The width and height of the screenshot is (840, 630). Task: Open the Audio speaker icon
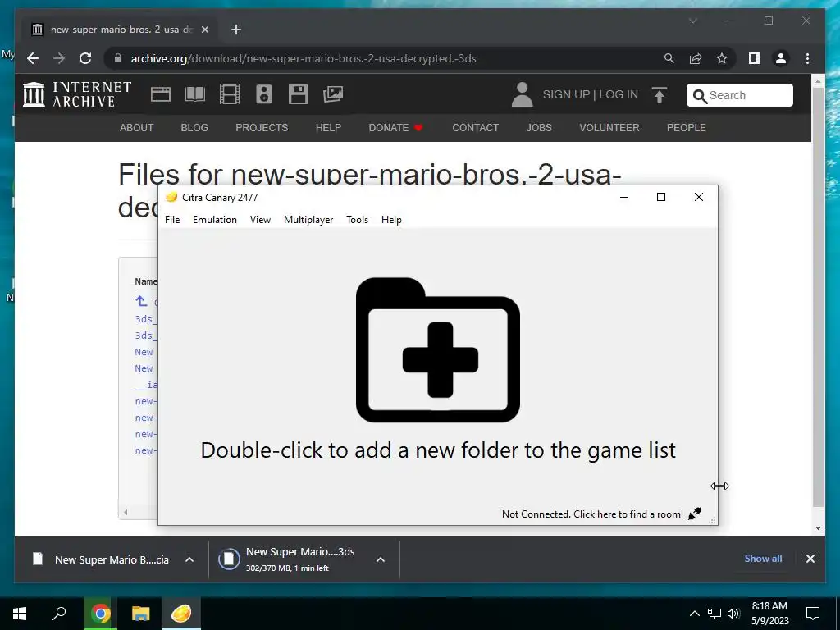263,94
